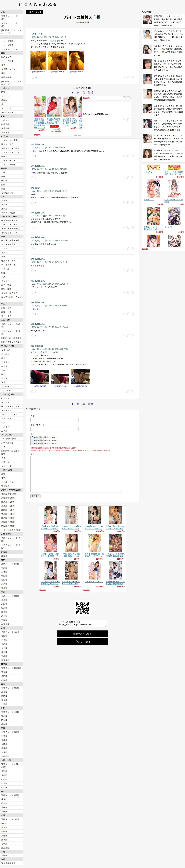This screenshot has width=185, height=868.
Task: Focus the 削除パスワード input field
Action: coord(54,429)
